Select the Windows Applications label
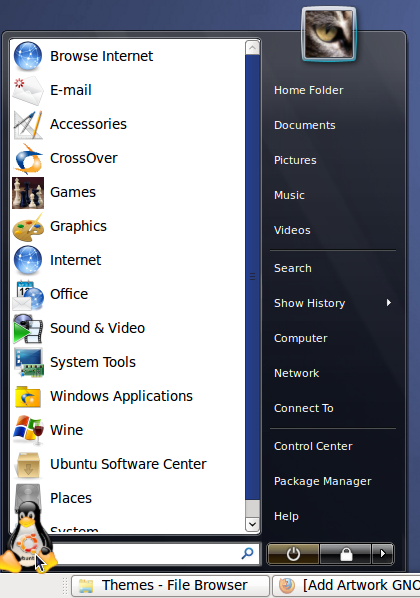420x598 pixels. pos(122,396)
